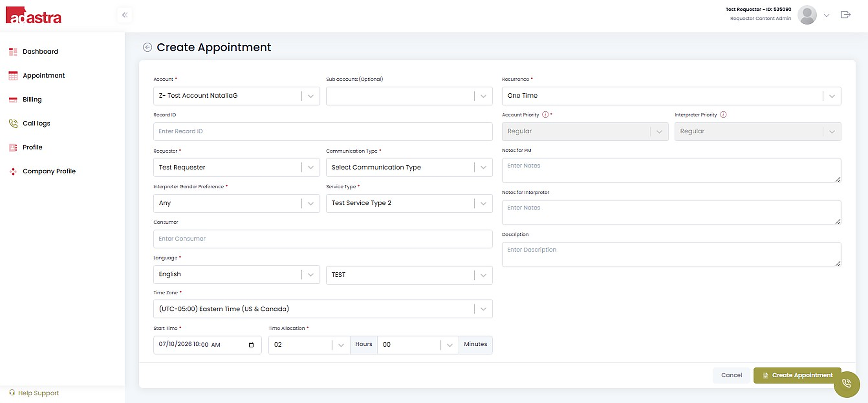Click the Profile sidebar icon
Screen dimensions: 868x403
(x=13, y=147)
